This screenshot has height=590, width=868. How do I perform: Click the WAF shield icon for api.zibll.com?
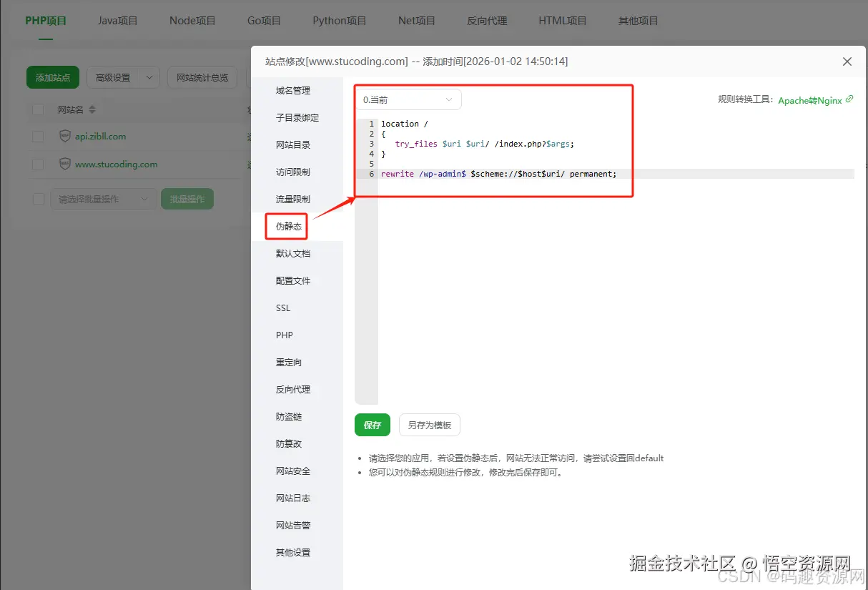(x=65, y=136)
